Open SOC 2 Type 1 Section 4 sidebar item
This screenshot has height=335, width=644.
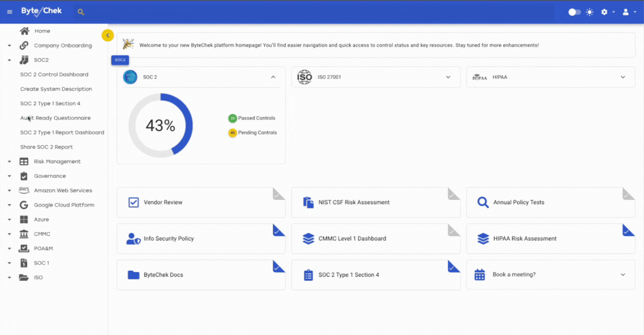pos(50,103)
